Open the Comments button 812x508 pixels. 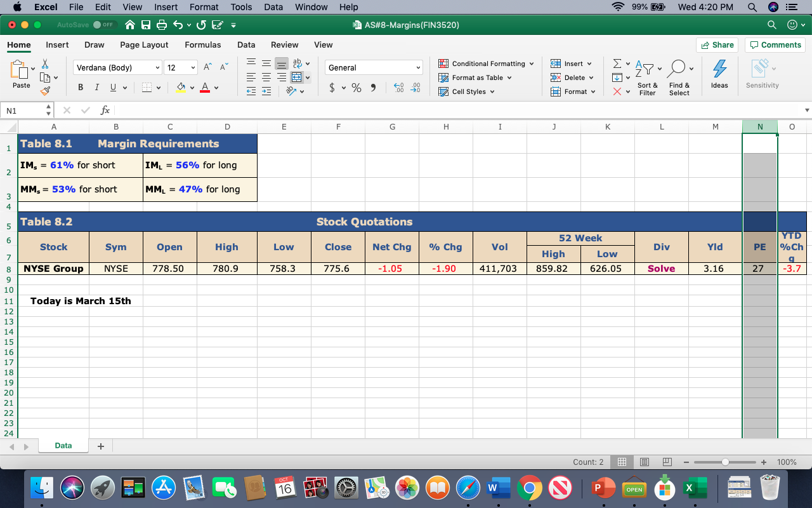775,45
